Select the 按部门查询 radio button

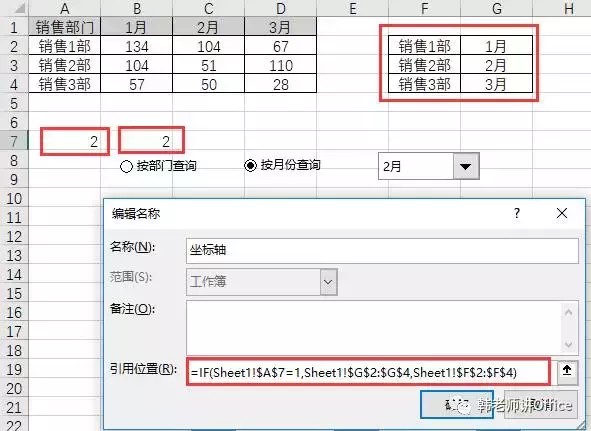point(126,166)
